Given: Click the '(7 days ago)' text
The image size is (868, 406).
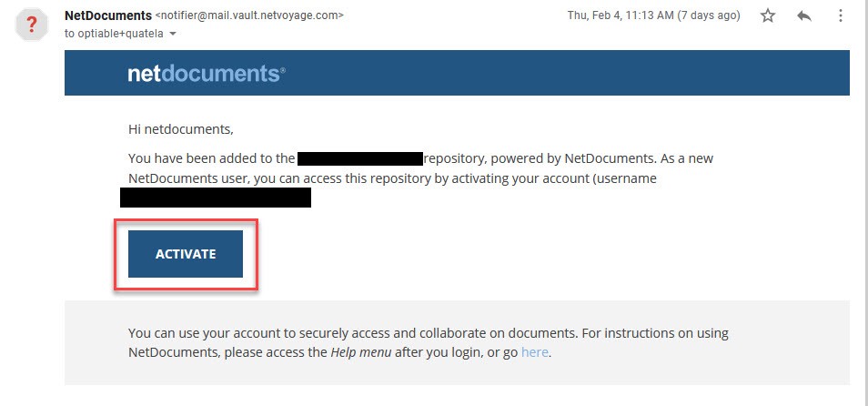Looking at the screenshot, I should point(709,15).
